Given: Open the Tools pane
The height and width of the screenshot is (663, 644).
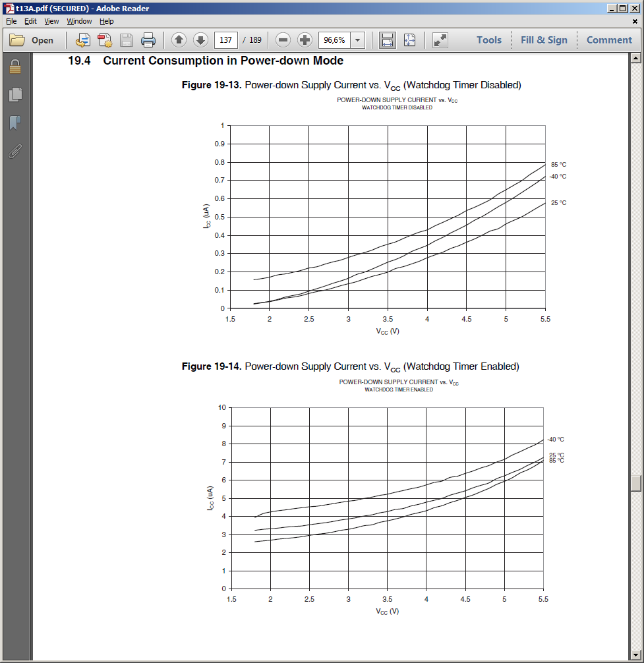Looking at the screenshot, I should [x=489, y=40].
